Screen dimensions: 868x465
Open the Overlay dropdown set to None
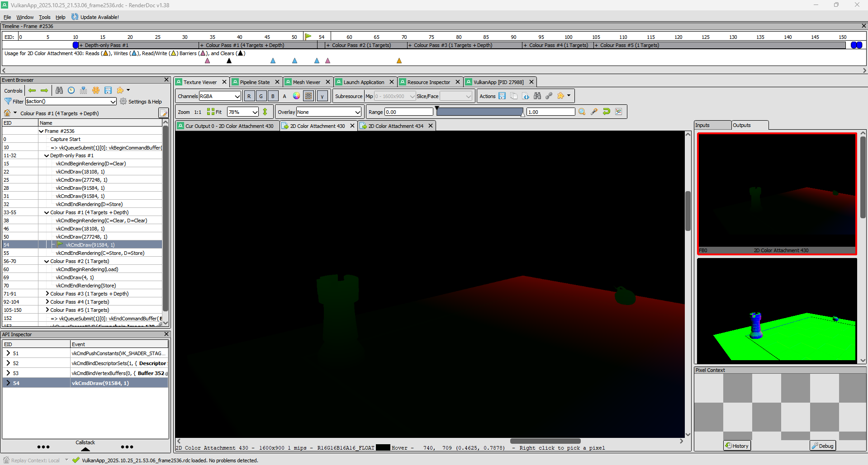click(x=329, y=112)
